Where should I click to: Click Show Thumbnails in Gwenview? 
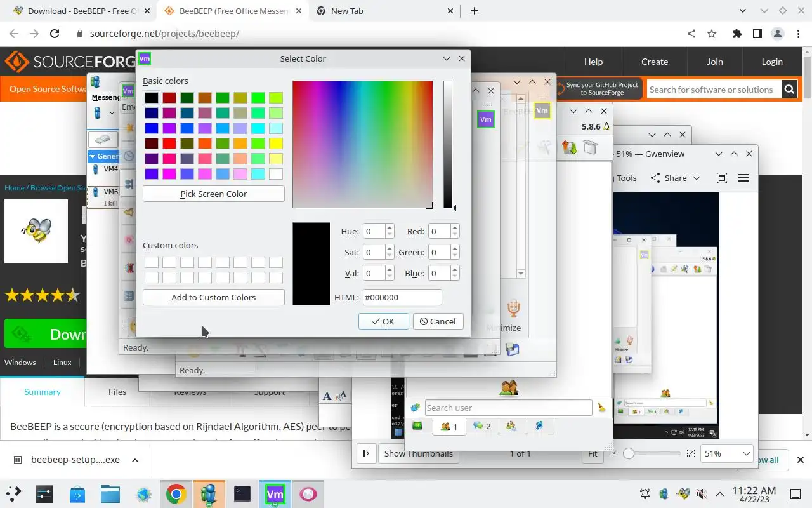[418, 453]
